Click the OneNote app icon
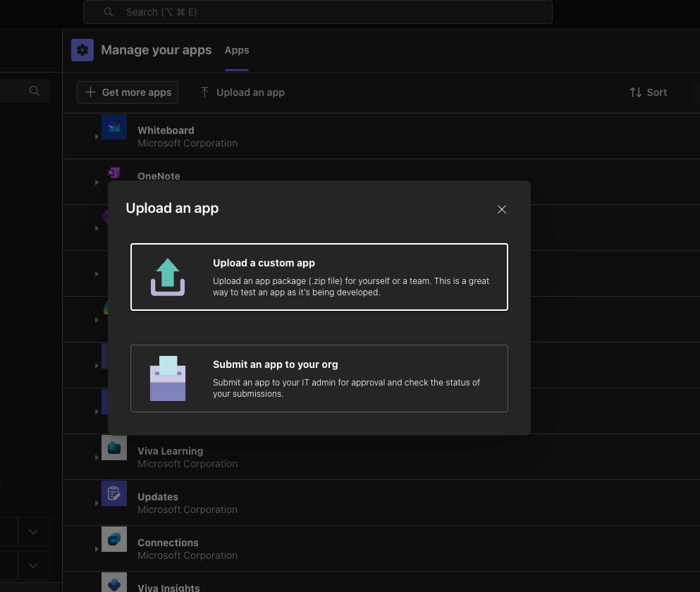The image size is (700, 592). tap(114, 173)
